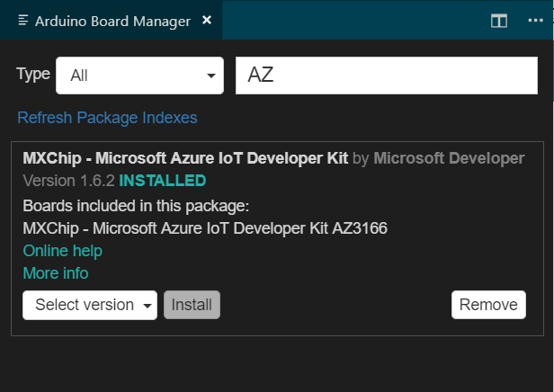Image resolution: width=554 pixels, height=392 pixels.
Task: Click the green INSTALLED status label
Action: 162,181
